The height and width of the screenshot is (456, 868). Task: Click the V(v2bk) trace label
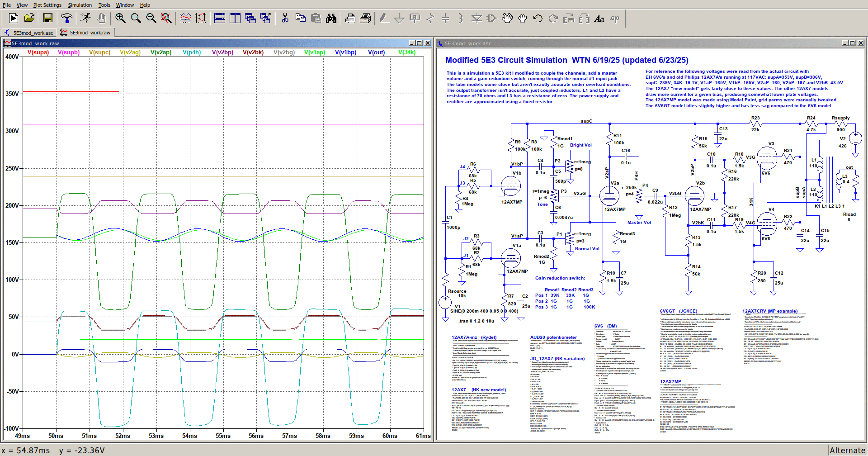pyautogui.click(x=253, y=52)
